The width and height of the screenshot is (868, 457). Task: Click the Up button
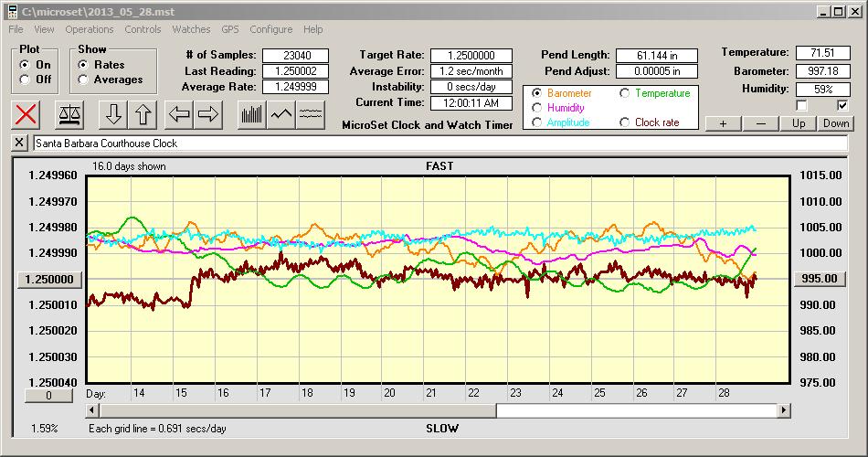[x=799, y=123]
